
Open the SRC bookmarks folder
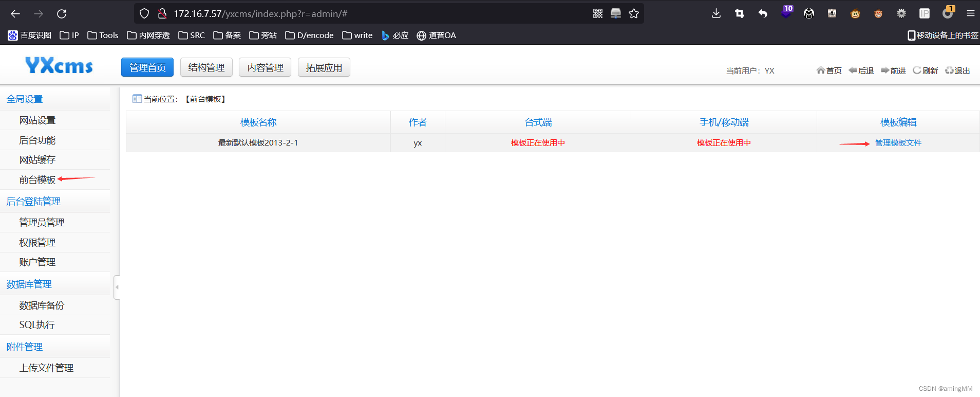[192, 35]
